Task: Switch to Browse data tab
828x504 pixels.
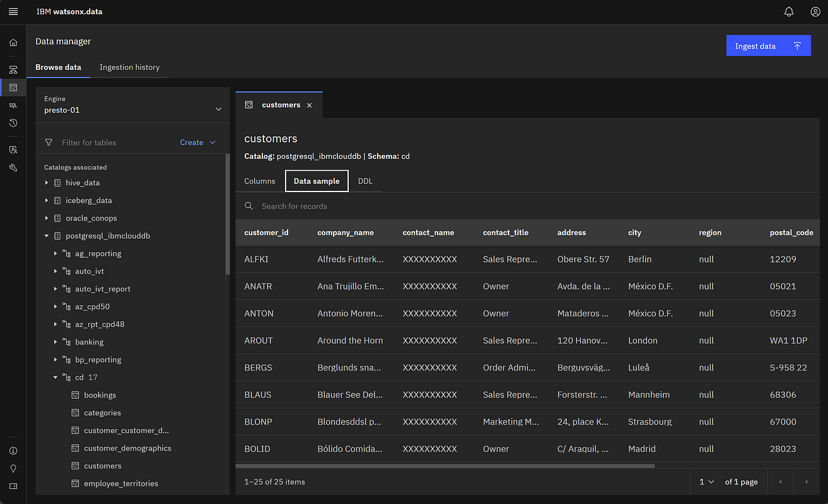Action: (58, 67)
